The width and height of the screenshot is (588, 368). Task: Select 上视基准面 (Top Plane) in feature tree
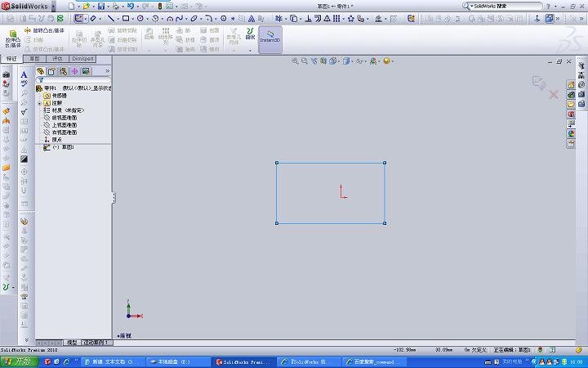60,125
